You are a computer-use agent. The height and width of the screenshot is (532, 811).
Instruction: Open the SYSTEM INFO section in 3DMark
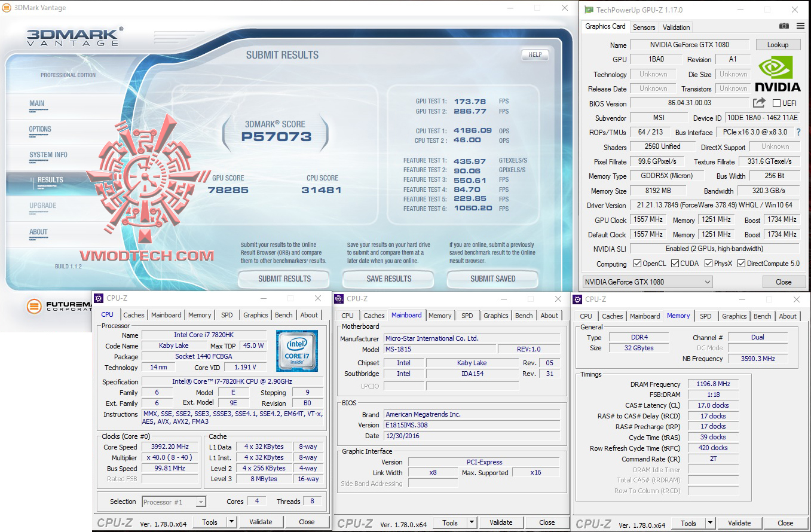48,155
